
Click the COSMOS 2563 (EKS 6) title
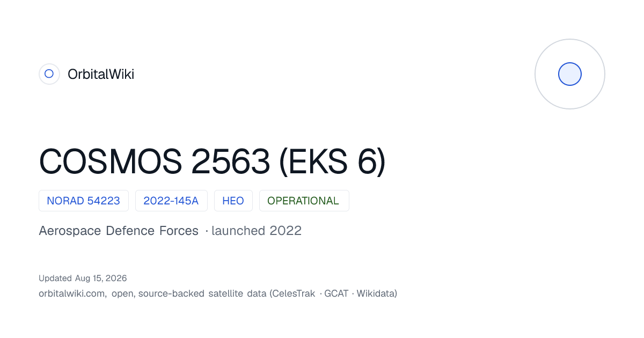click(213, 161)
